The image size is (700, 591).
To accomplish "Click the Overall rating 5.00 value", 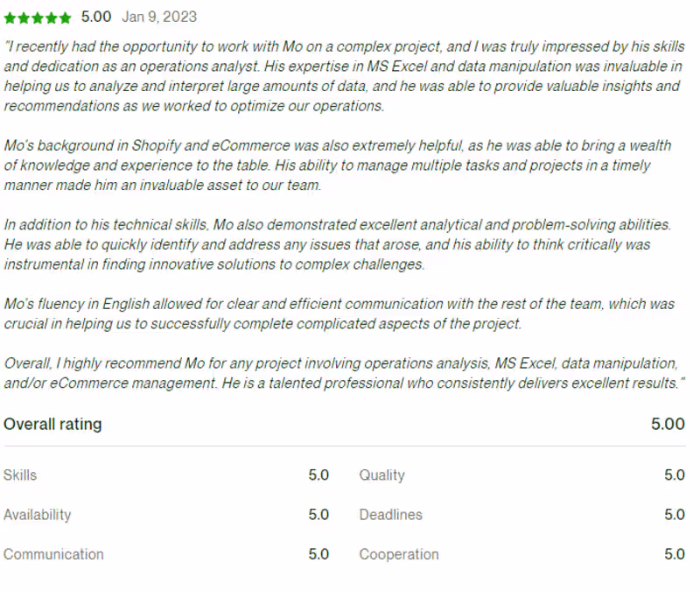I will 668,425.
